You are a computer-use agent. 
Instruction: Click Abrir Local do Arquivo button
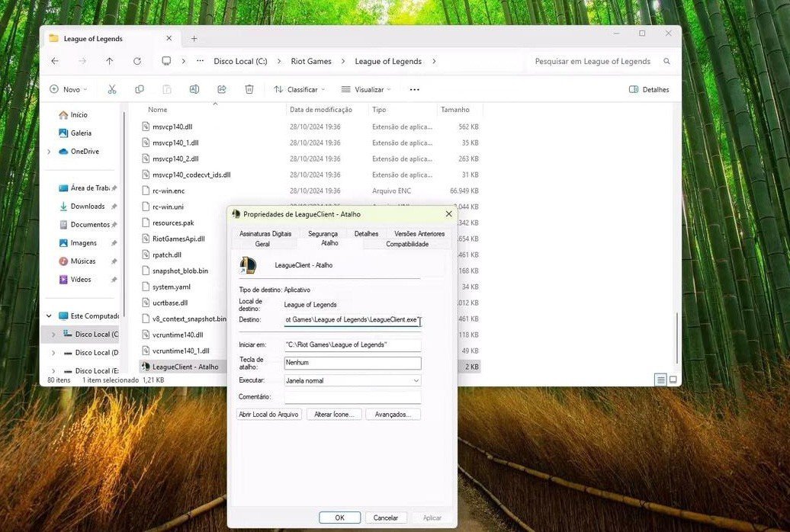point(269,414)
